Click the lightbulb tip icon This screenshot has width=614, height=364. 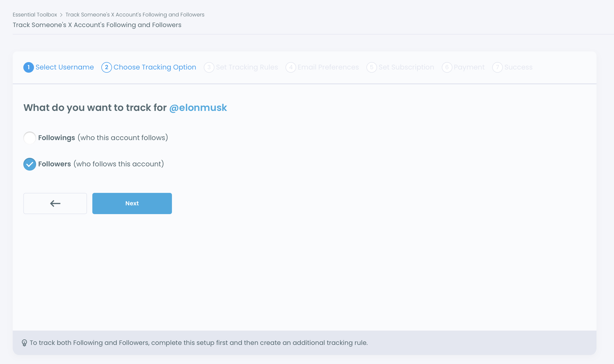[24, 343]
